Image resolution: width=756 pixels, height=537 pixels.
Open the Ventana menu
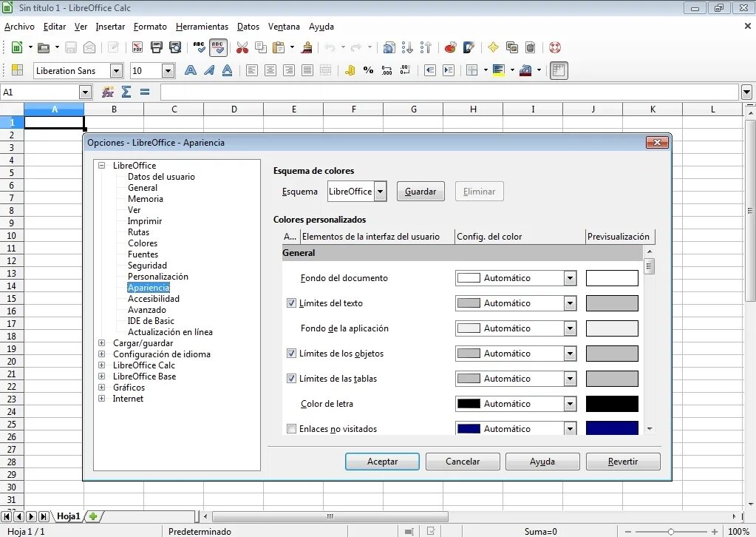click(284, 27)
